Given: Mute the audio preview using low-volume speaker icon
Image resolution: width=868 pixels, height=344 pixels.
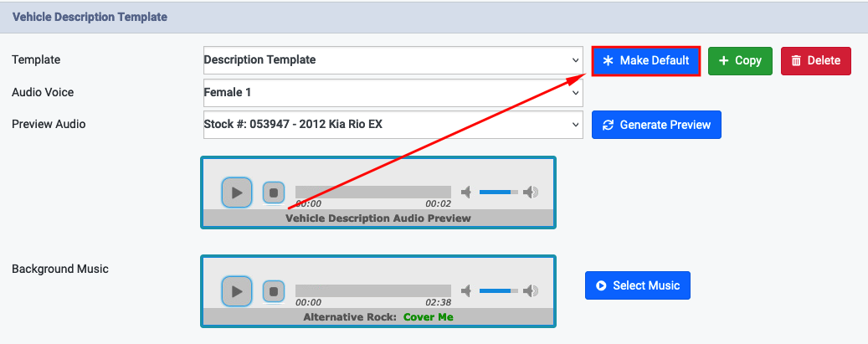Looking at the screenshot, I should (466, 193).
